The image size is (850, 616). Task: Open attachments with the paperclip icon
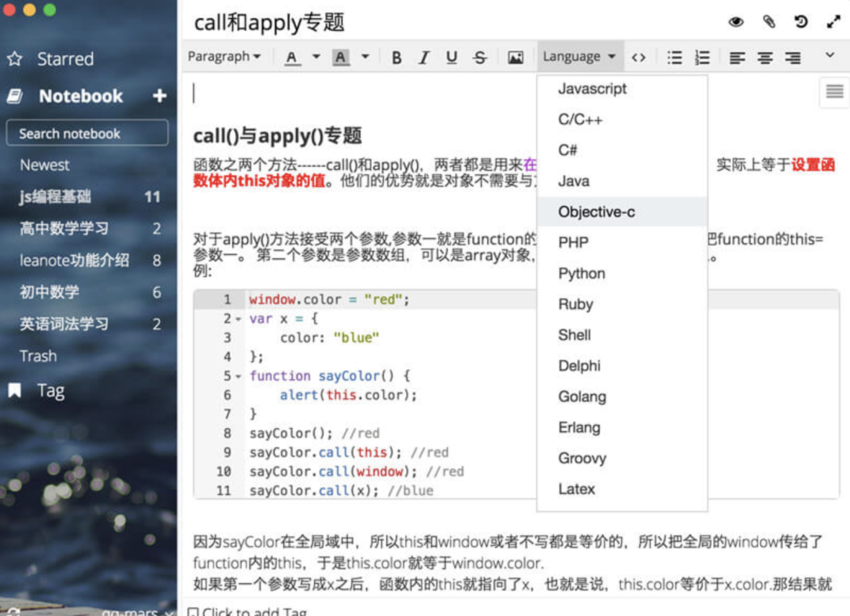point(769,22)
